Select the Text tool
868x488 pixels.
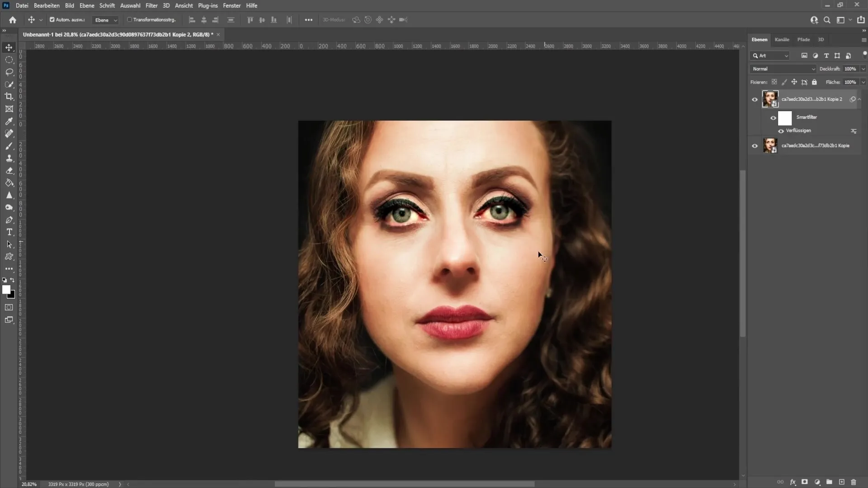8,232
